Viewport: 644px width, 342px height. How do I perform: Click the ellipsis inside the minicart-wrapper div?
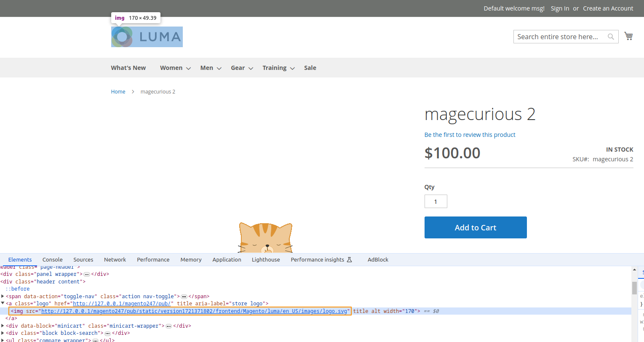coord(168,326)
